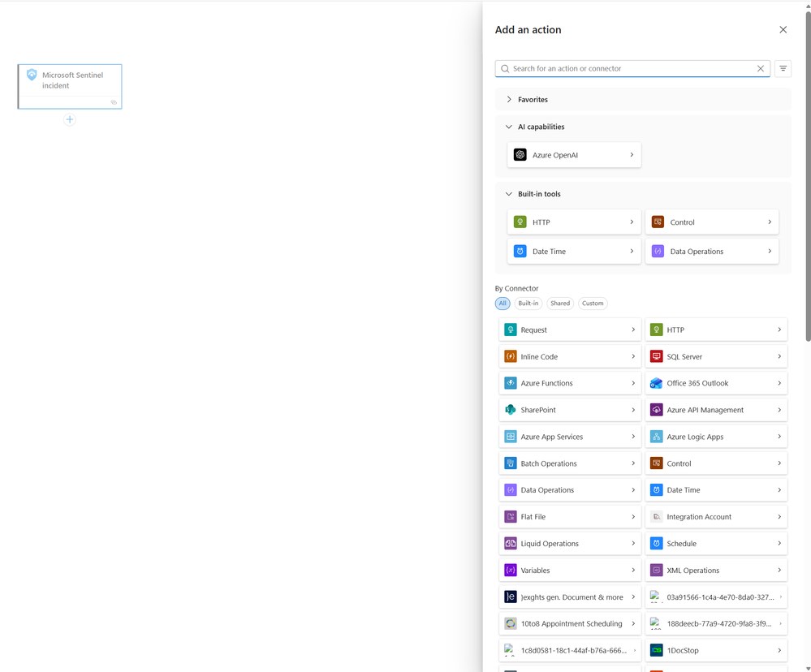Click the SharePoint connector icon

(x=511, y=410)
